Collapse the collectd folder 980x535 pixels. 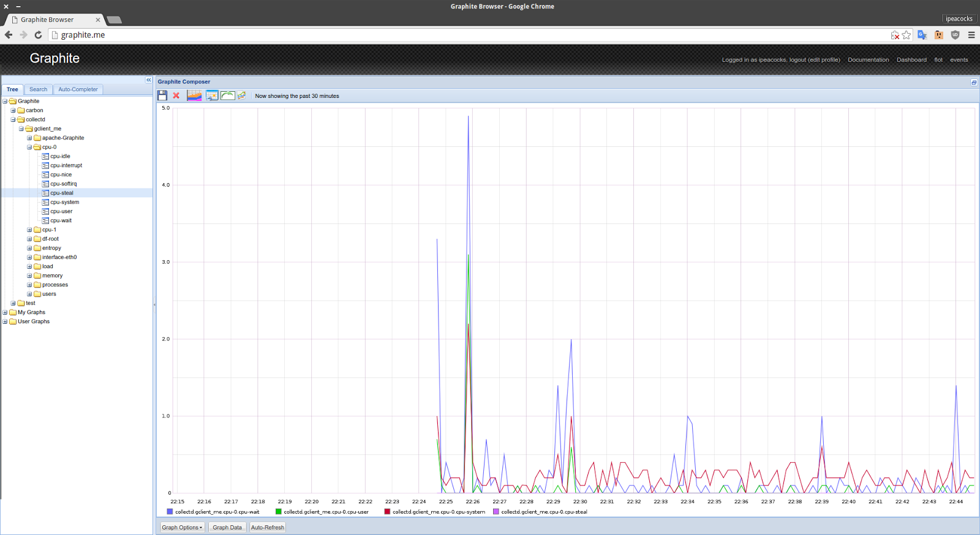(13, 119)
